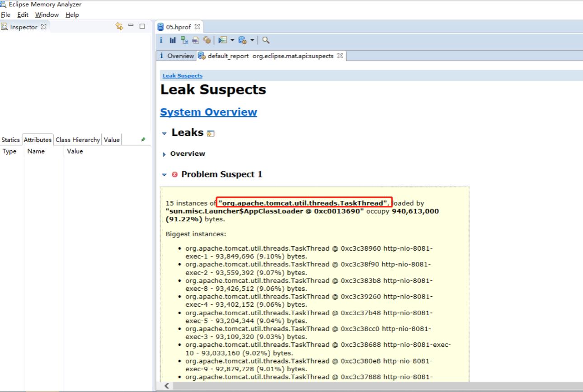The width and height of the screenshot is (583, 392).
Task: Switch to the Overview tab
Action: pos(178,56)
